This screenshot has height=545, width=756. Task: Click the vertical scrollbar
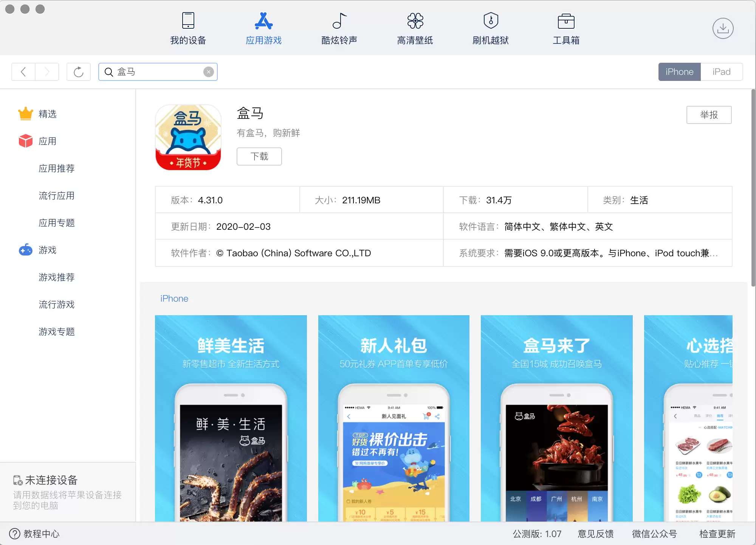pyautogui.click(x=753, y=188)
